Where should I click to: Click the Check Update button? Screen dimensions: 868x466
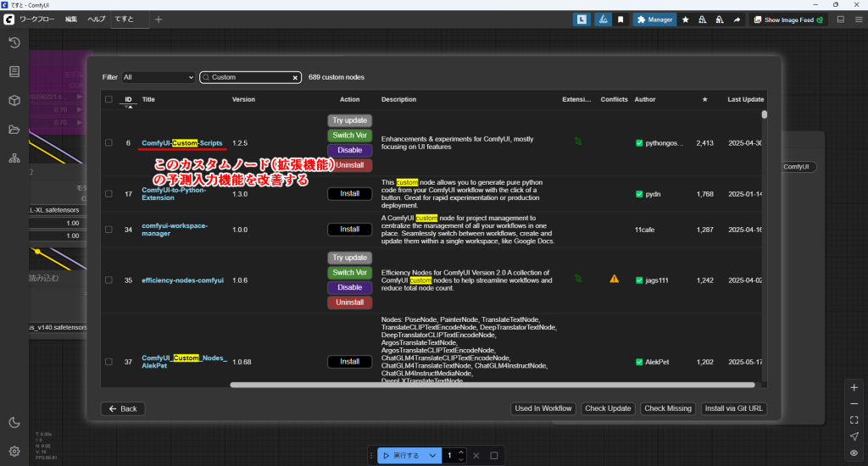point(608,408)
